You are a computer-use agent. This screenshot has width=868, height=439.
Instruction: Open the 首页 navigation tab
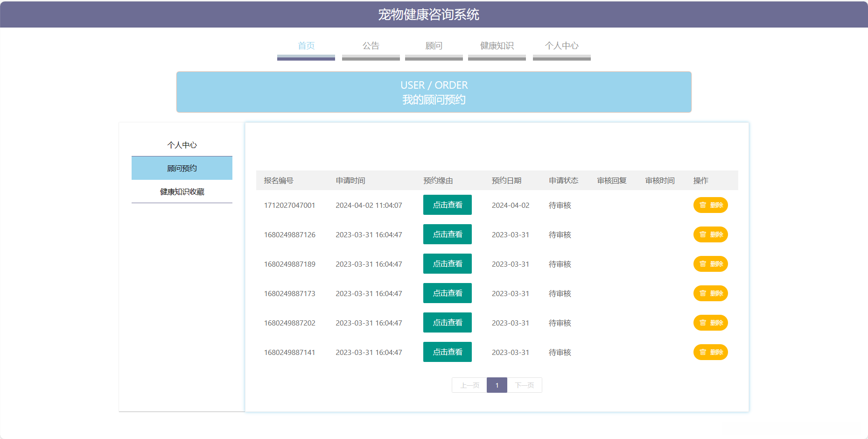pos(306,46)
